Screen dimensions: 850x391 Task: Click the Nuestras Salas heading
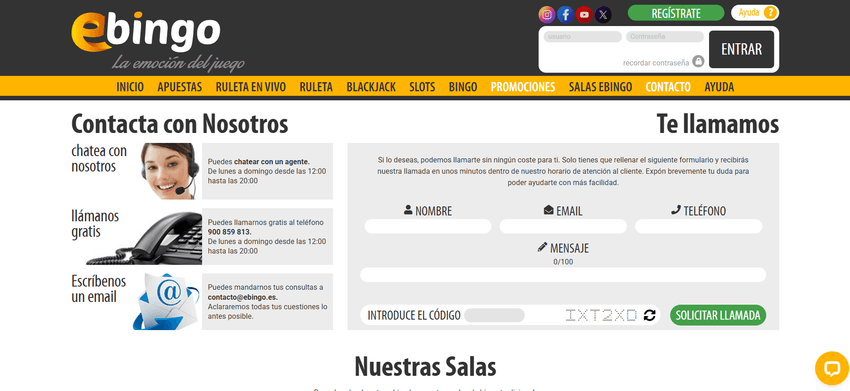[x=426, y=367]
